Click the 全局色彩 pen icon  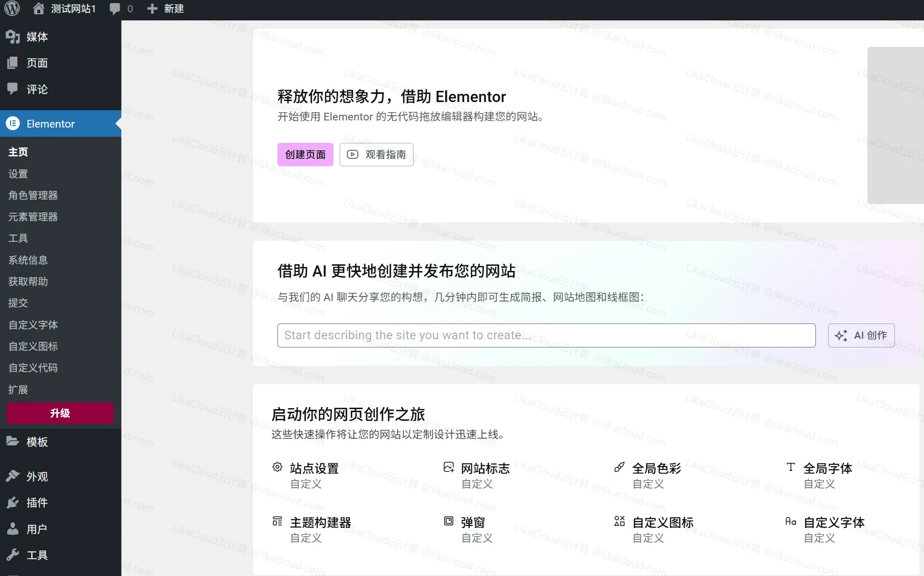coord(619,467)
